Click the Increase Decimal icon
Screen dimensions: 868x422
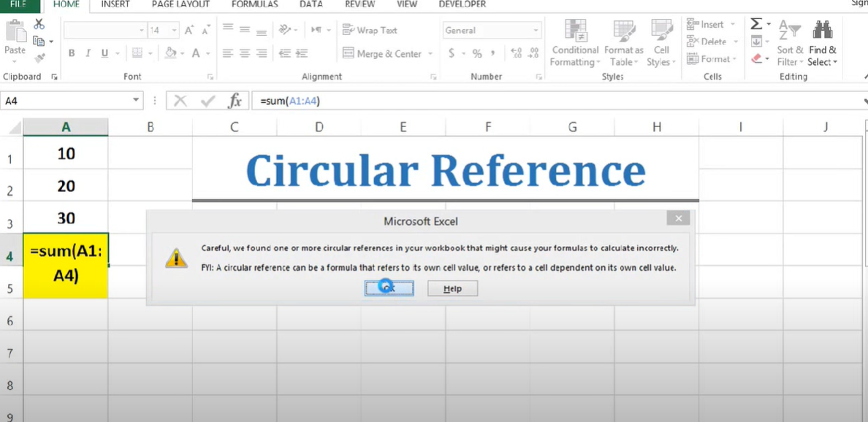click(517, 53)
